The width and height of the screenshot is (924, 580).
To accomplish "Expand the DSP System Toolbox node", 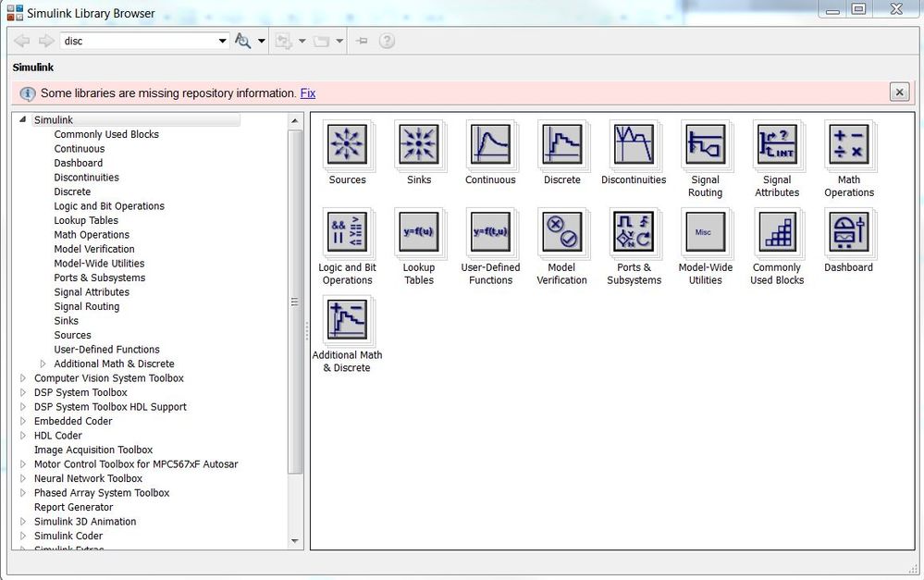I will pyautogui.click(x=23, y=392).
